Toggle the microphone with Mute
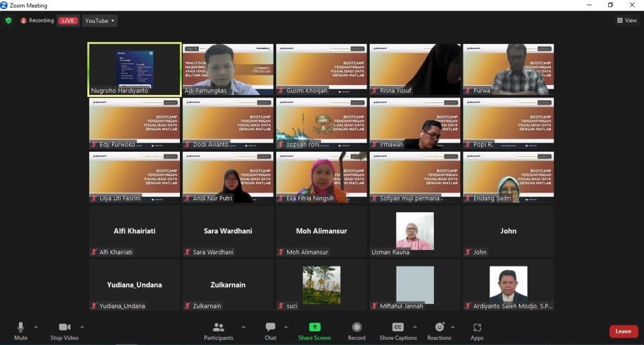Screen dimensions: 644x345 (x=21, y=331)
